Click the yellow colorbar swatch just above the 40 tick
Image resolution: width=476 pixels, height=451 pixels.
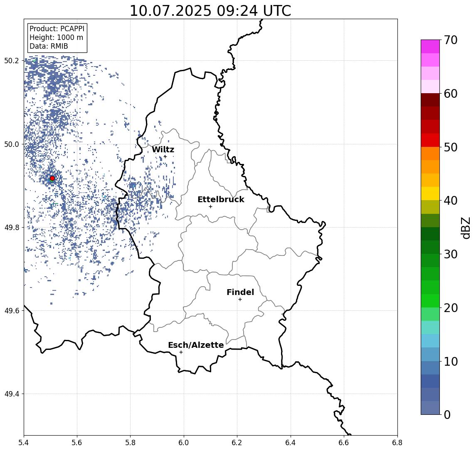pyautogui.click(x=430, y=193)
